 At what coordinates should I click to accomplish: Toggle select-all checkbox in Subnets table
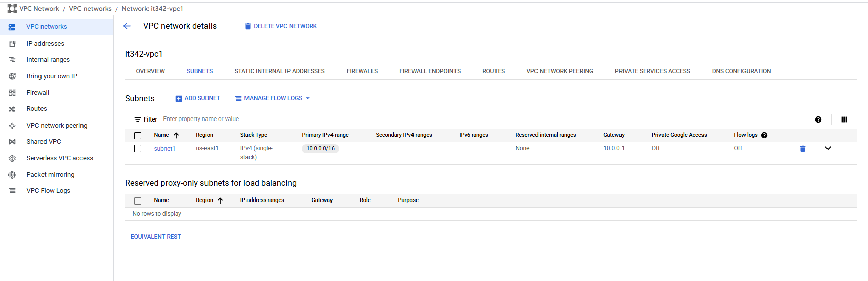tap(138, 136)
